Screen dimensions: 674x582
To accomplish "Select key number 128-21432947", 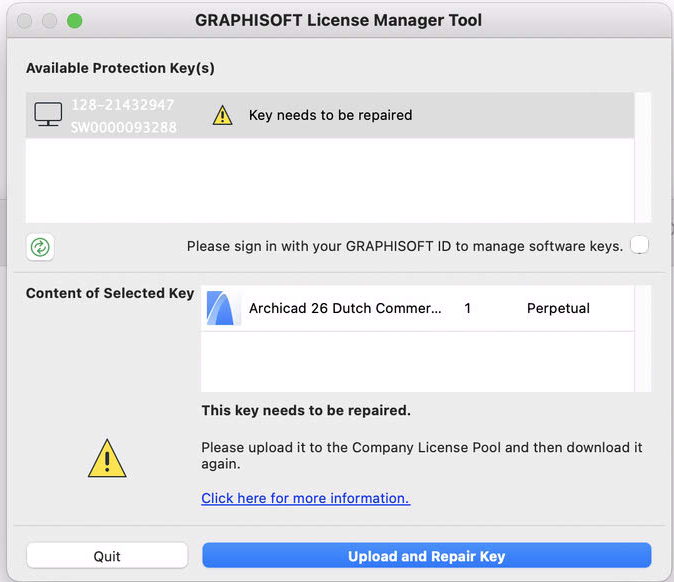I will [x=121, y=105].
